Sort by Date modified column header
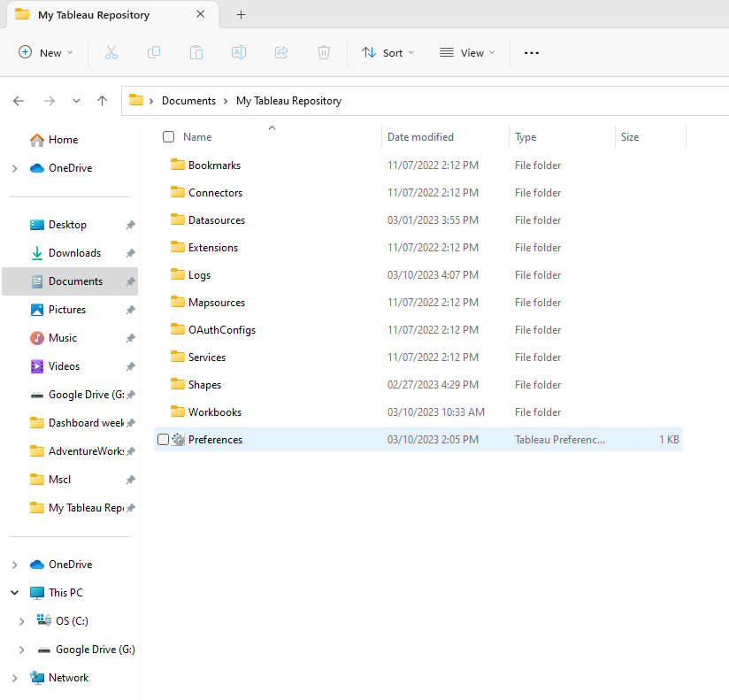This screenshot has width=729, height=700. (420, 137)
